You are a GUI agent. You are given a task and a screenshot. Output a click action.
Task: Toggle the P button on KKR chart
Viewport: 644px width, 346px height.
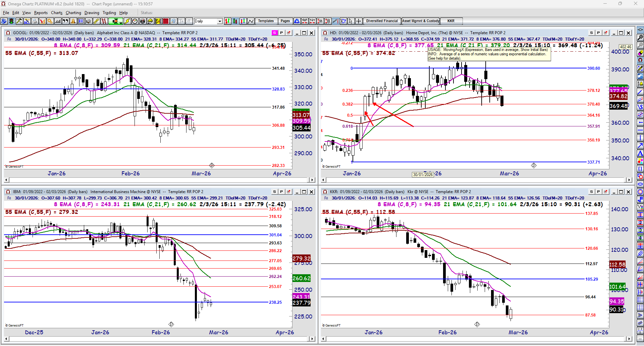coord(598,192)
